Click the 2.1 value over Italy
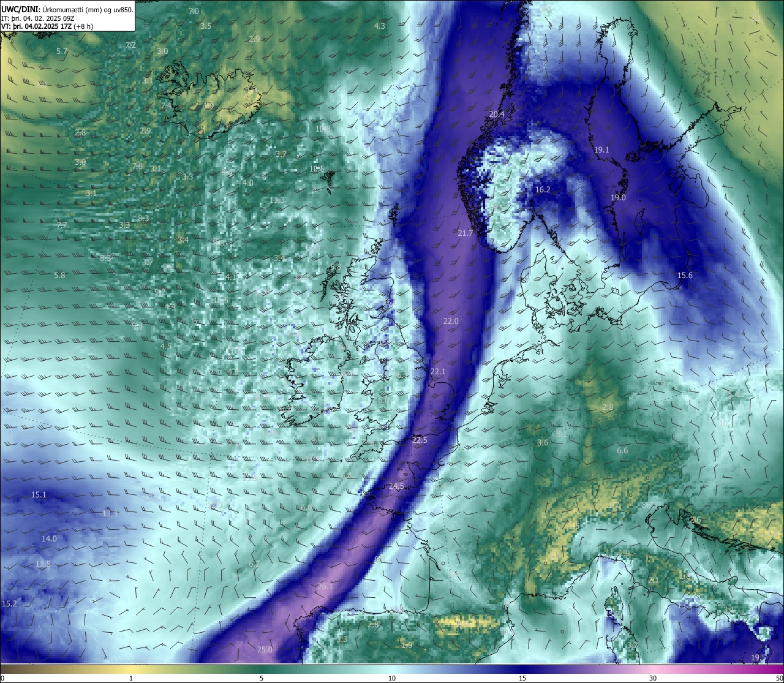 coord(654,580)
